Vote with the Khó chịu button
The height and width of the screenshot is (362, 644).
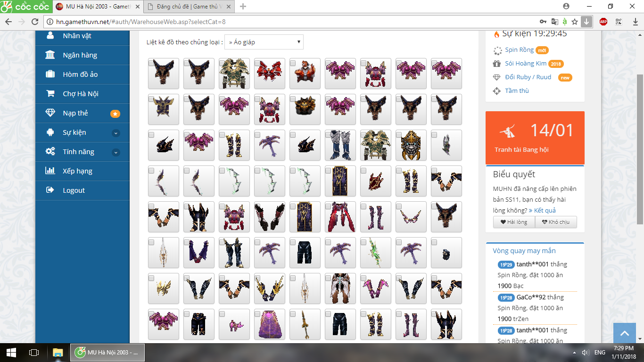tap(556, 222)
